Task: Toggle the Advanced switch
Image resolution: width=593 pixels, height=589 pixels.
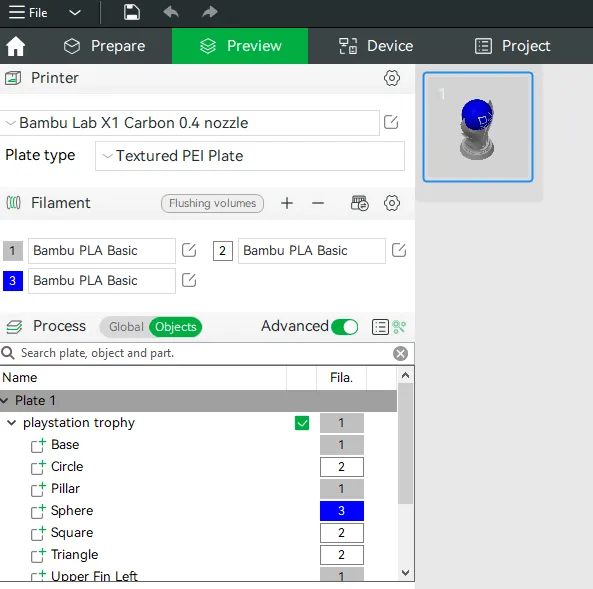Action: point(345,327)
